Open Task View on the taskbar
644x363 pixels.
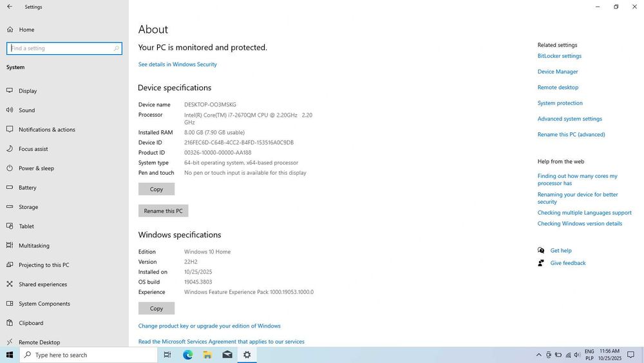(167, 355)
